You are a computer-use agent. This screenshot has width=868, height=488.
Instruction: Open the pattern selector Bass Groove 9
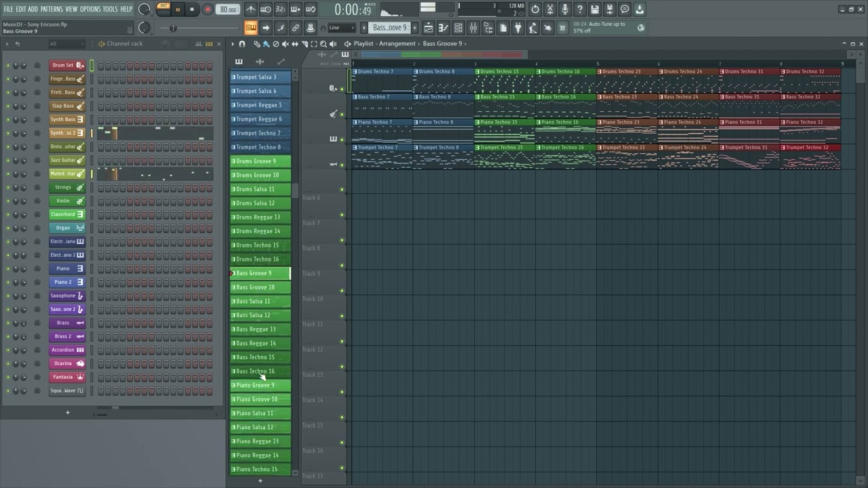[x=390, y=28]
